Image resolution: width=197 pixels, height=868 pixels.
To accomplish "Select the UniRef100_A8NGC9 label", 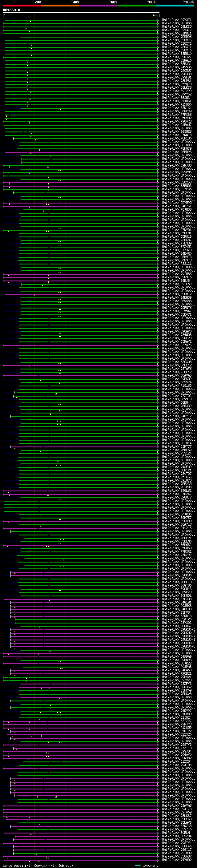I will tap(177, 149).
